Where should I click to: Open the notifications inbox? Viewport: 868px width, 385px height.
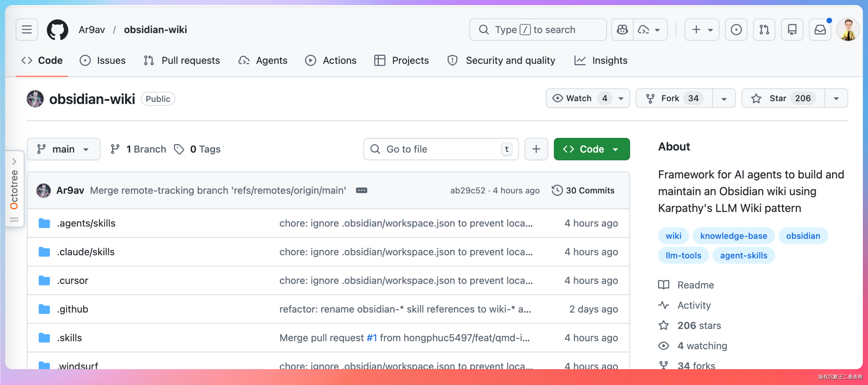tap(820, 30)
